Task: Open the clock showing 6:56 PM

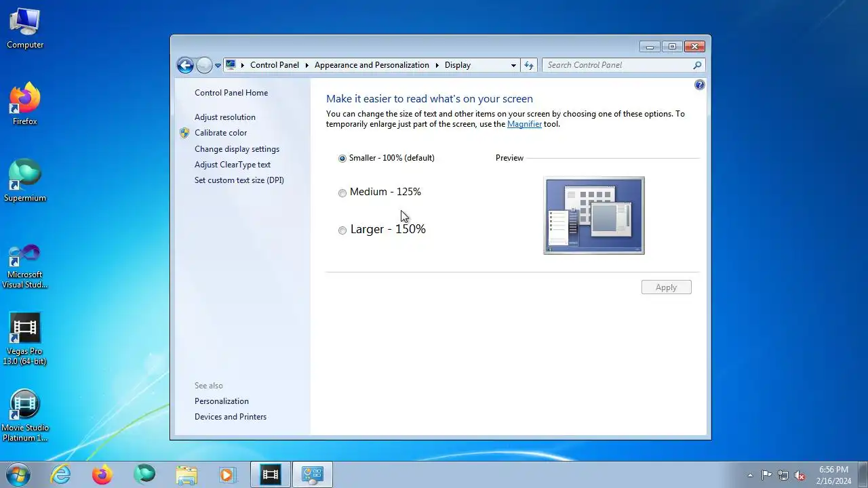Action: [833, 475]
